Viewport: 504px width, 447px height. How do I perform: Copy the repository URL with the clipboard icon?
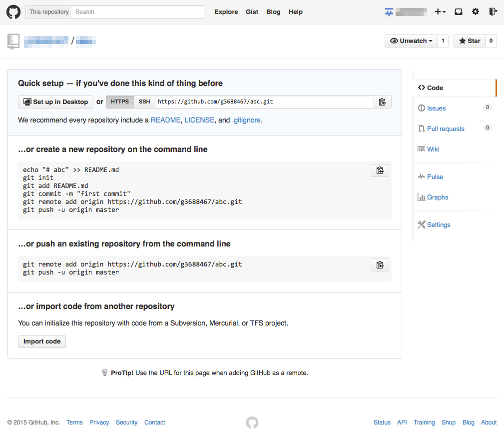point(382,101)
